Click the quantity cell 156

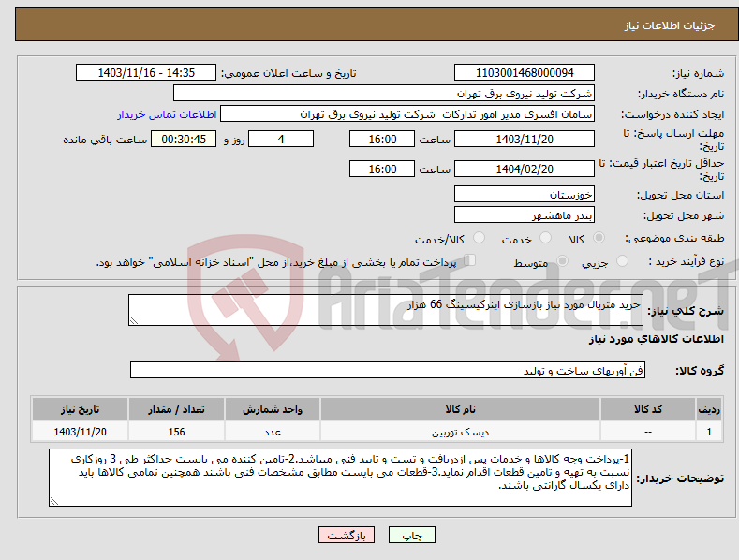tap(176, 432)
